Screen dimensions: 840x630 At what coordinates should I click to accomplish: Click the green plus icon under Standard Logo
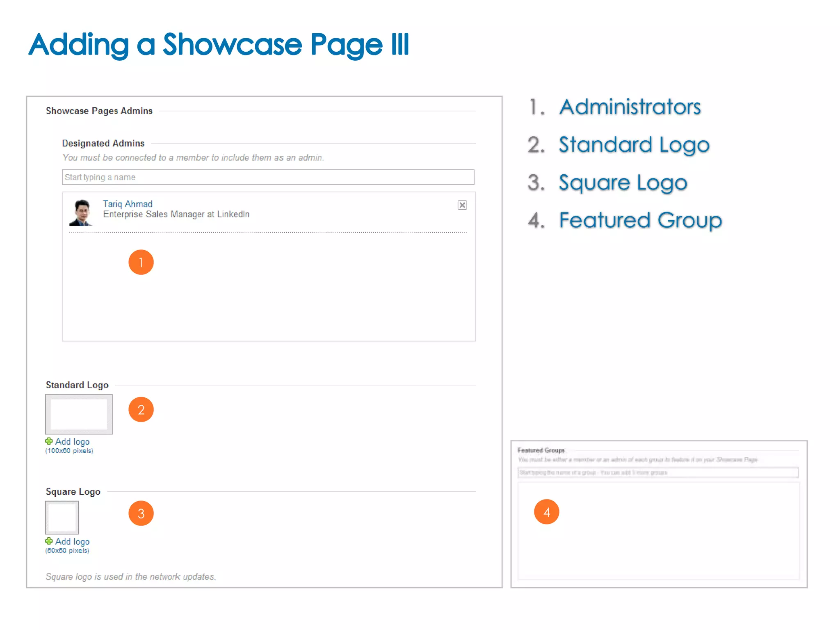[49, 441]
